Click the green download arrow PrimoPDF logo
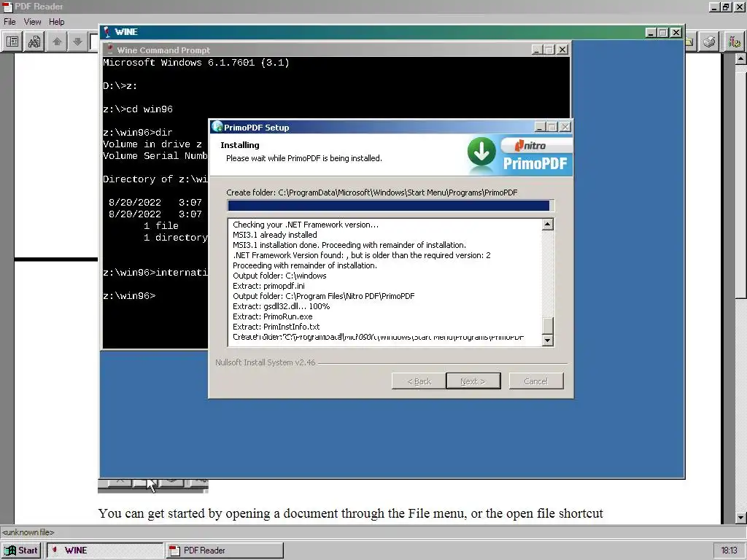The height and width of the screenshot is (560, 747). [x=481, y=153]
